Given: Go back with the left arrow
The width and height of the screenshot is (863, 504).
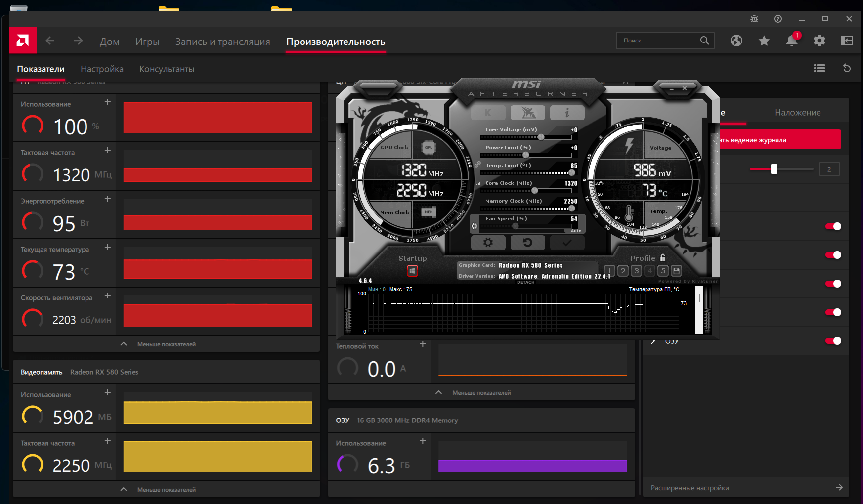Looking at the screenshot, I should [50, 41].
